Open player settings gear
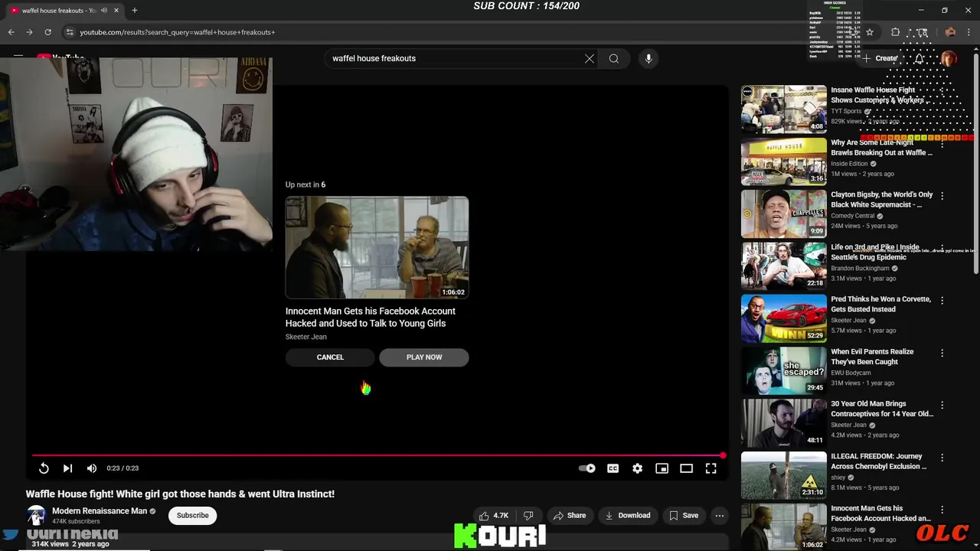Image resolution: width=980 pixels, height=551 pixels. [x=637, y=468]
